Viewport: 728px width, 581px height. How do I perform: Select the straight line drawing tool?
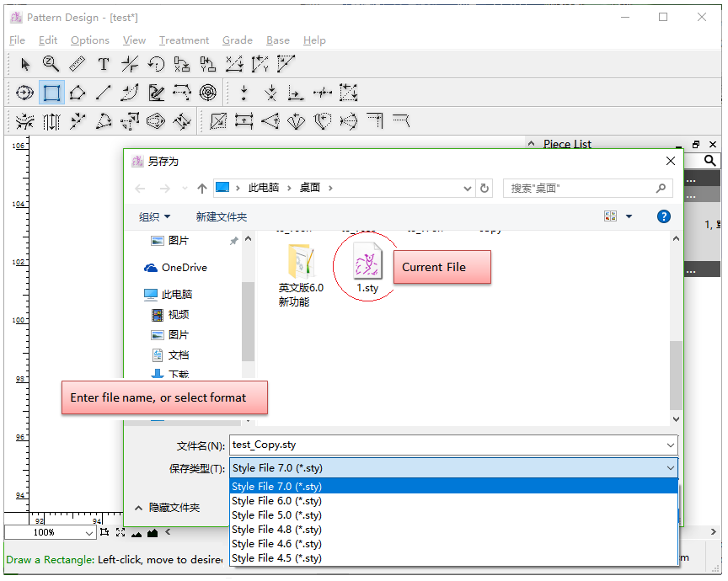[x=104, y=93]
